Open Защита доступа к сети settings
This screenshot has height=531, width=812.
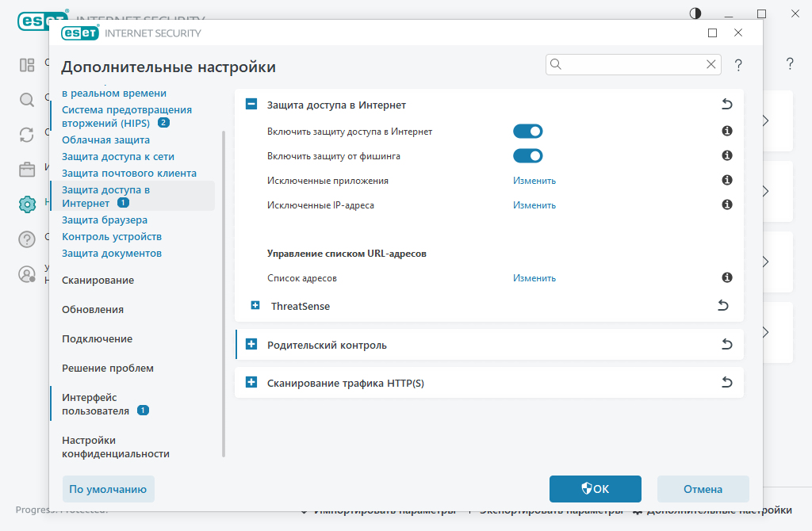pos(118,156)
